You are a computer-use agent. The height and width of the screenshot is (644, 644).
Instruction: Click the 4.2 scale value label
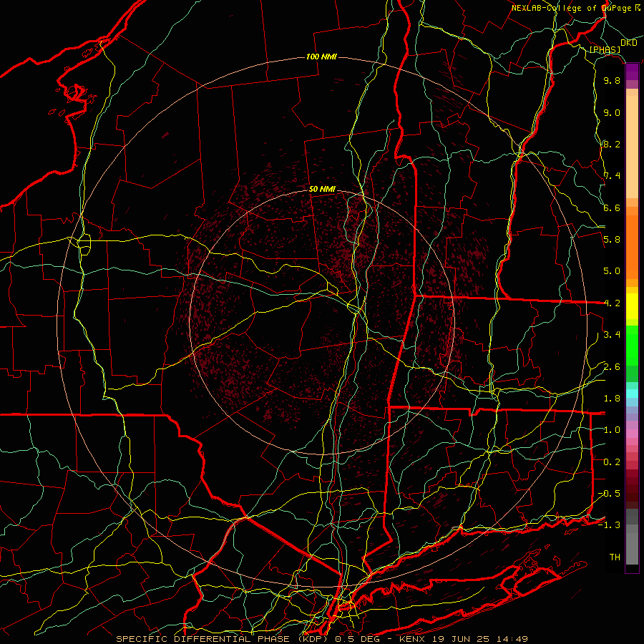pos(612,303)
